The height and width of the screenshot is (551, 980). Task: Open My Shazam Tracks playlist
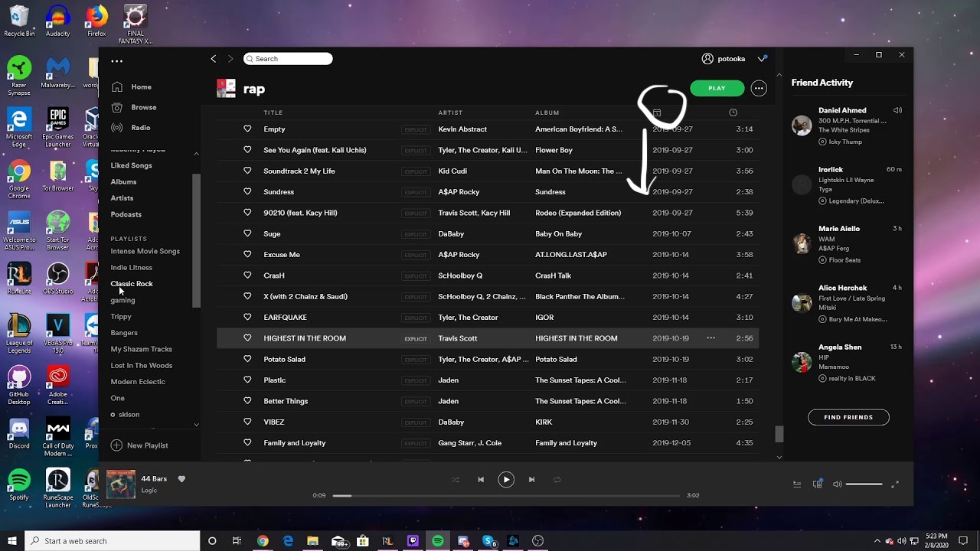pyautogui.click(x=141, y=349)
